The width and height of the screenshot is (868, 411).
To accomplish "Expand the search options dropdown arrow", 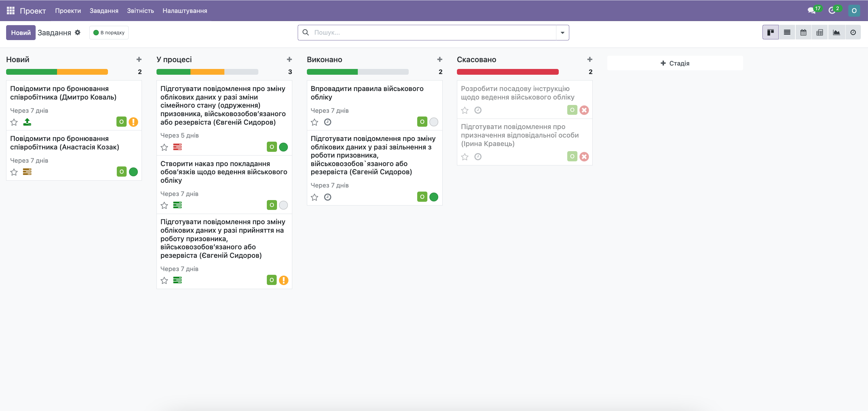I will [562, 33].
